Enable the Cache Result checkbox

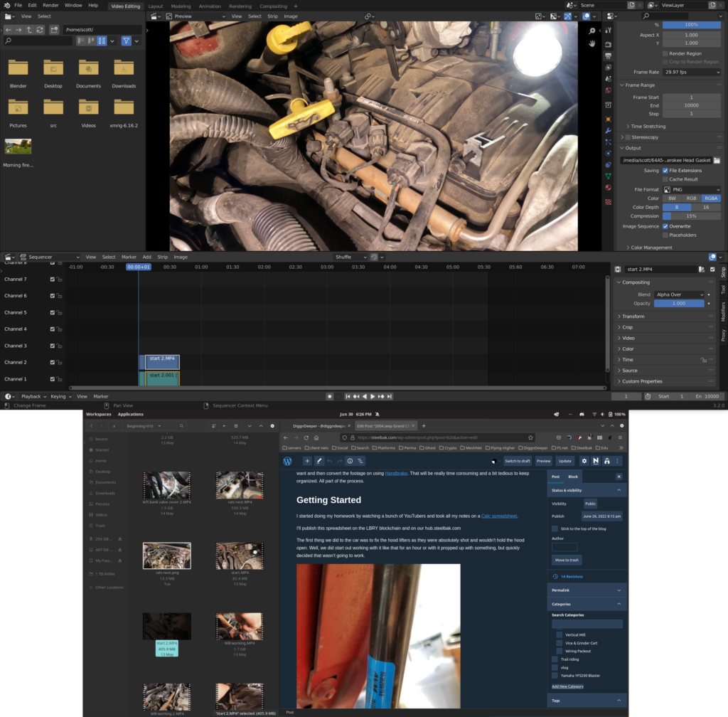point(665,179)
